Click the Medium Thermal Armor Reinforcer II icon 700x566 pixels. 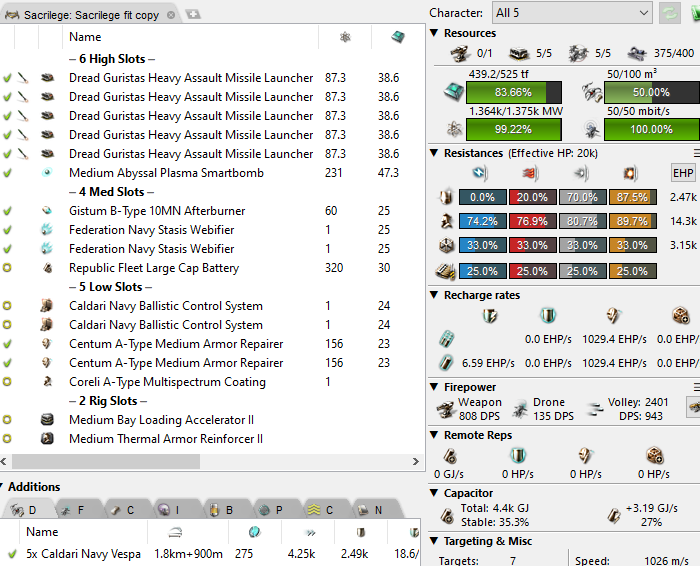(x=47, y=439)
